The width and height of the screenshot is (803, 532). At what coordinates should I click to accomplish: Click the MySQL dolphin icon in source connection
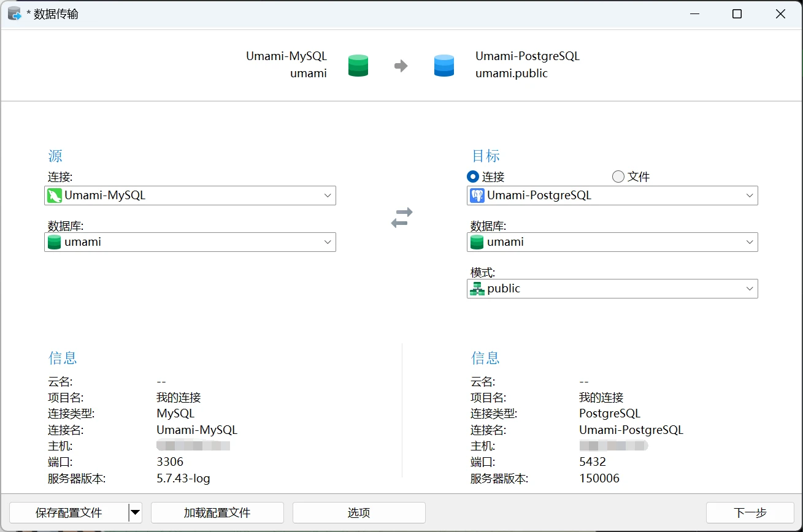(x=55, y=196)
